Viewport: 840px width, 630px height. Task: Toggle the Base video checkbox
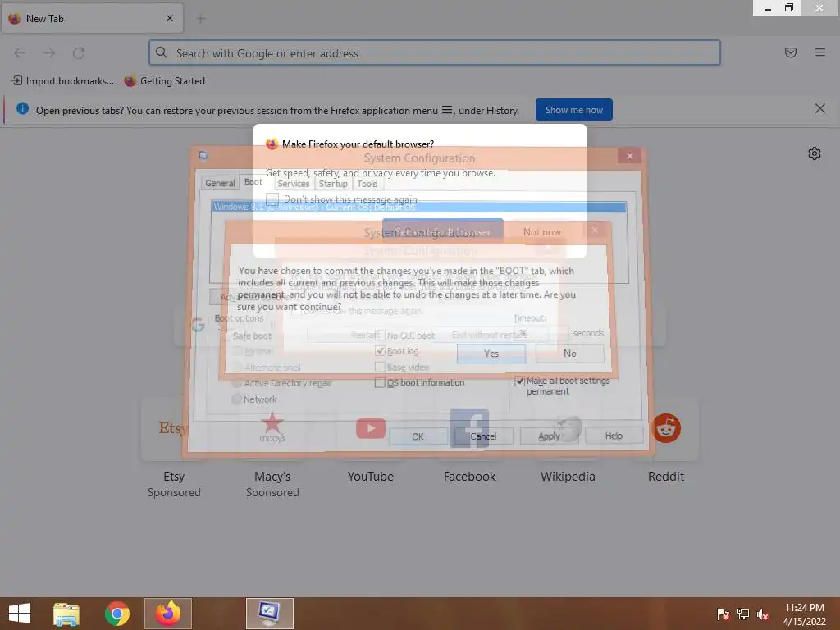click(380, 367)
